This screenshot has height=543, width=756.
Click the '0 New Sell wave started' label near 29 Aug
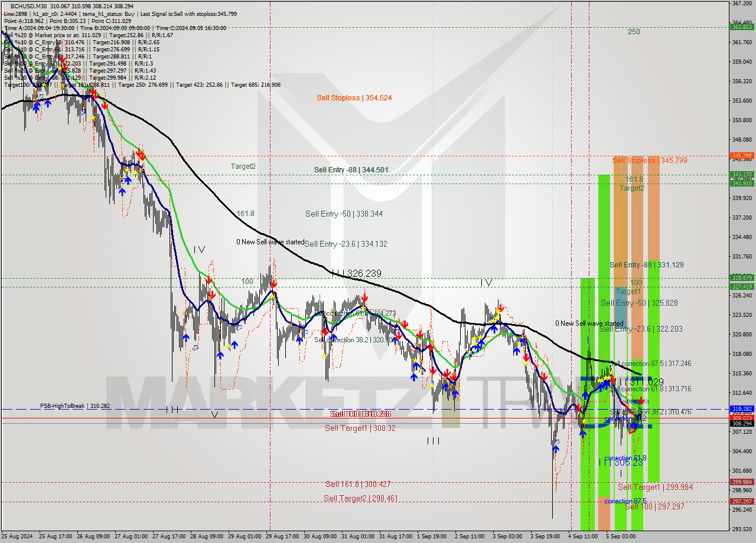click(271, 242)
